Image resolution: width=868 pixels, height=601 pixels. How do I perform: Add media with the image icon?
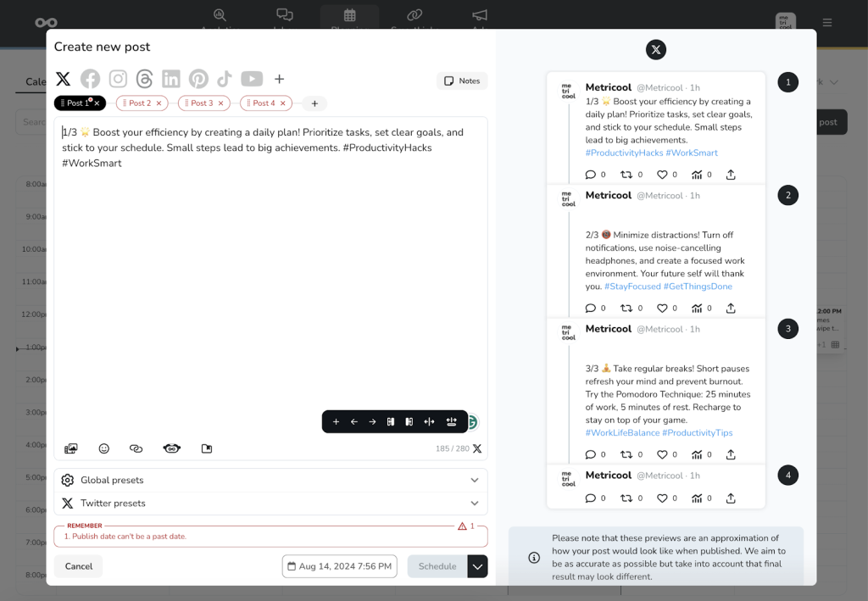[71, 448]
